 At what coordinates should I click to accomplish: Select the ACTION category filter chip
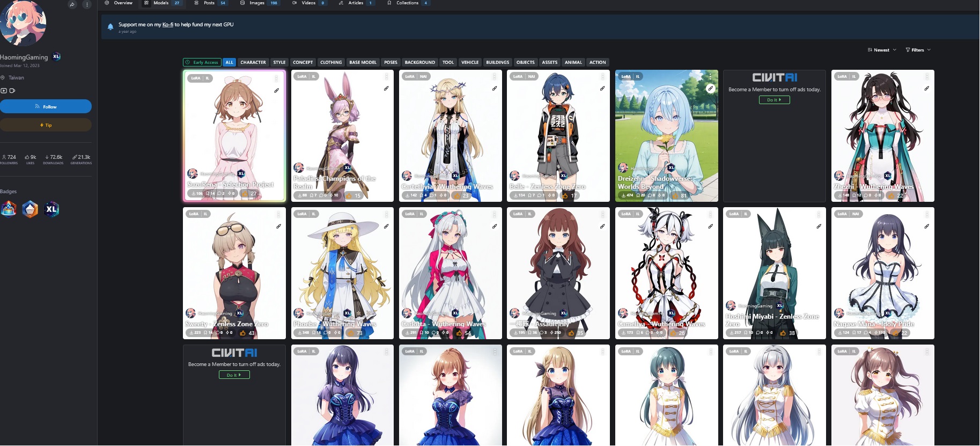point(598,62)
